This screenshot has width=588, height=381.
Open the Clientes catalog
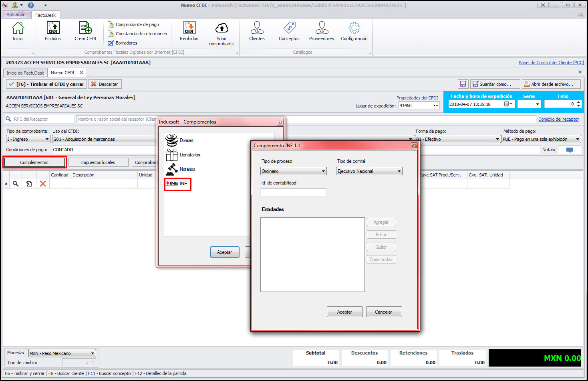(x=257, y=31)
